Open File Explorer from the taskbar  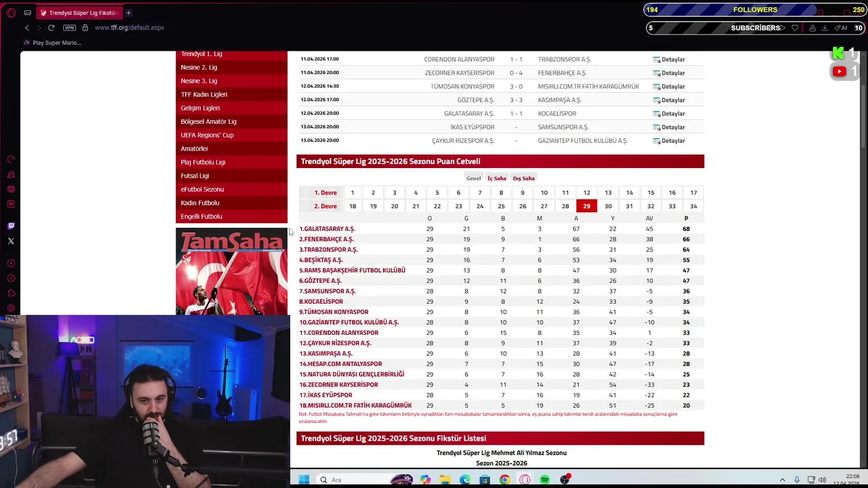click(x=445, y=480)
